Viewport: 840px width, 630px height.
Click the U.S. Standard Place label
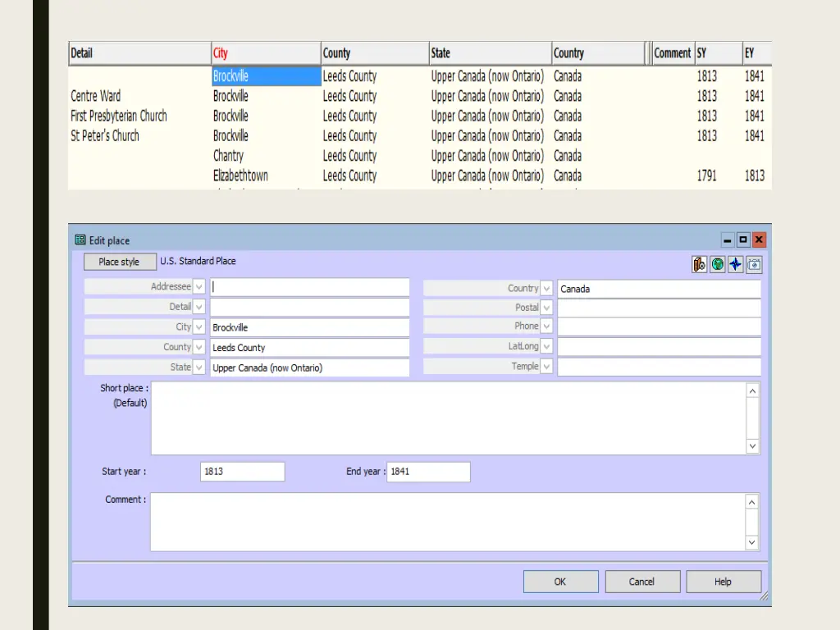click(198, 261)
